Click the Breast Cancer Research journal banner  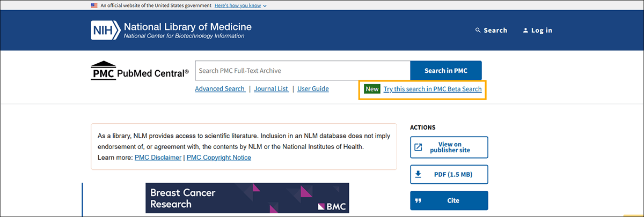tap(247, 198)
